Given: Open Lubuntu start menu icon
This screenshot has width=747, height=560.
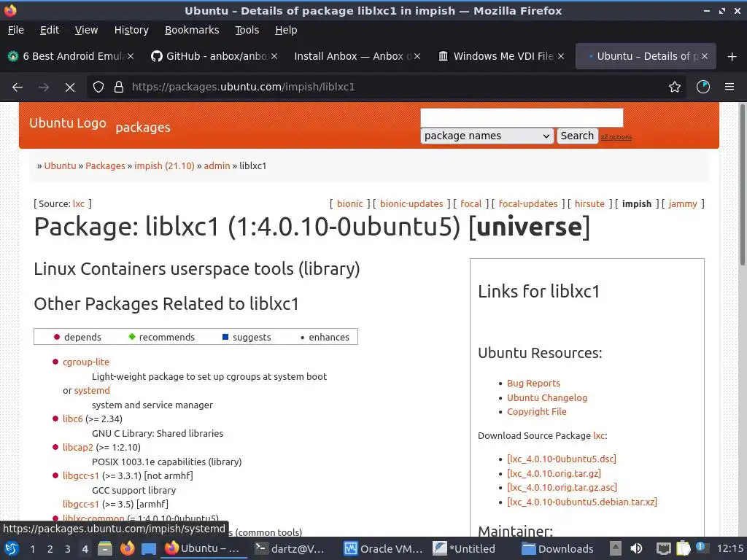Looking at the screenshot, I should 12,549.
